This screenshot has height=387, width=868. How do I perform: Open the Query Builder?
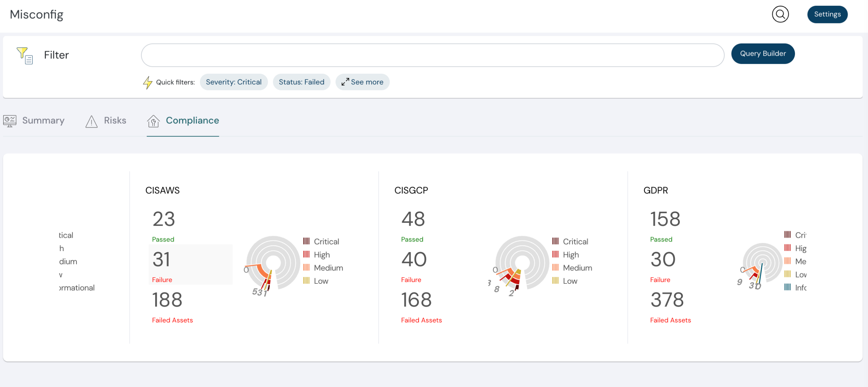point(762,54)
